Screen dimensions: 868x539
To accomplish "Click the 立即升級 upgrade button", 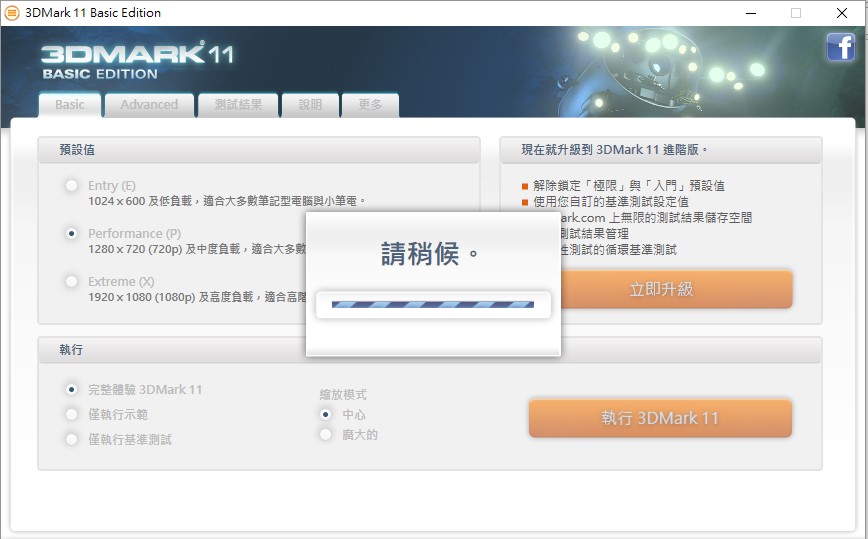I will pos(661,289).
